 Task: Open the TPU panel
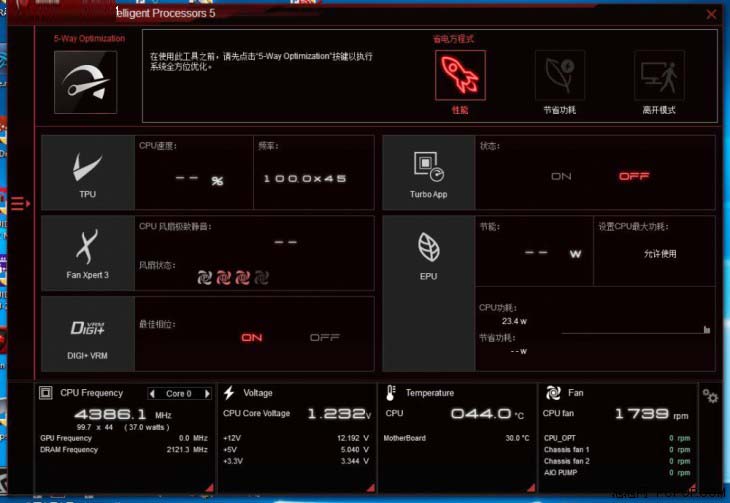88,173
